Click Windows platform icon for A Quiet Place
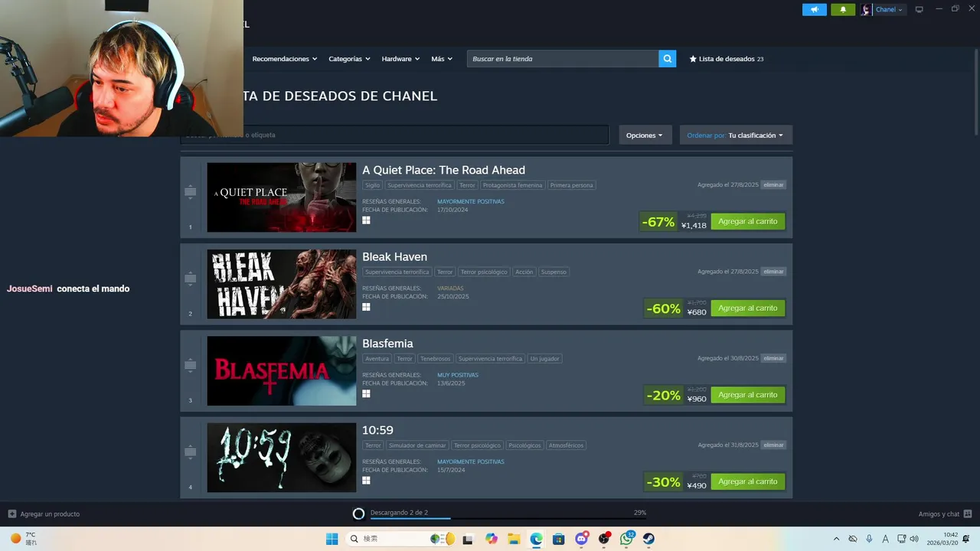Image resolution: width=980 pixels, height=551 pixels. (366, 220)
